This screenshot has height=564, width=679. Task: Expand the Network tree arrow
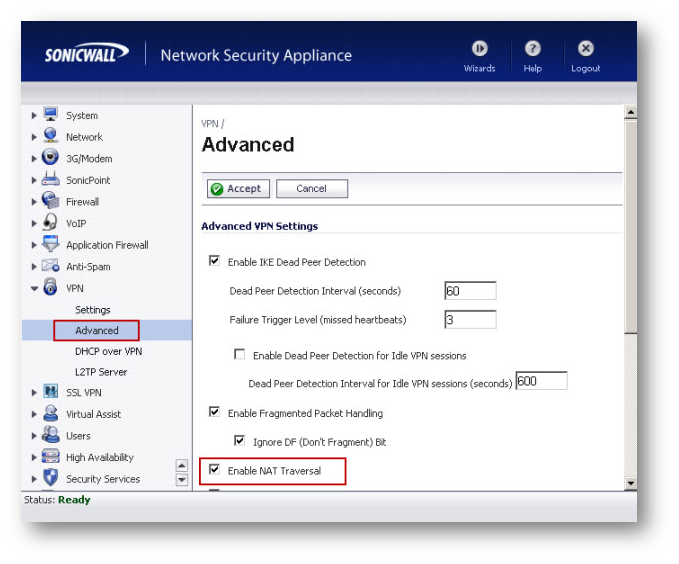coord(34,137)
